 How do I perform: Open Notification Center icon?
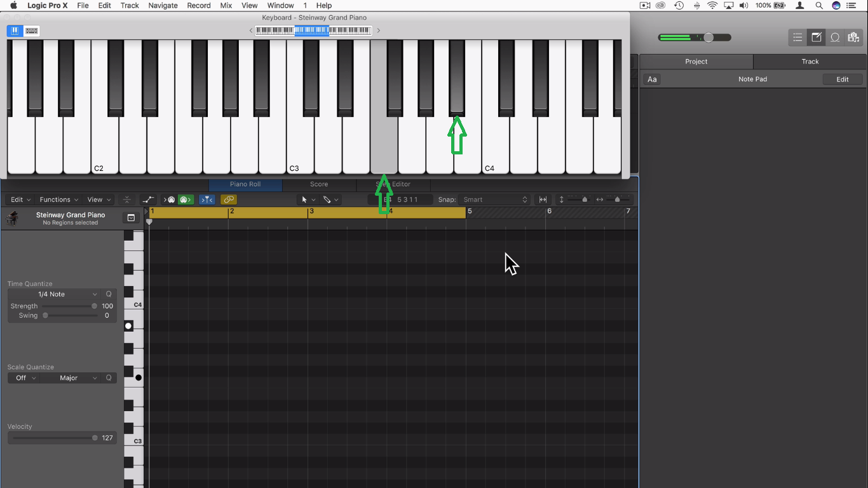851,6
